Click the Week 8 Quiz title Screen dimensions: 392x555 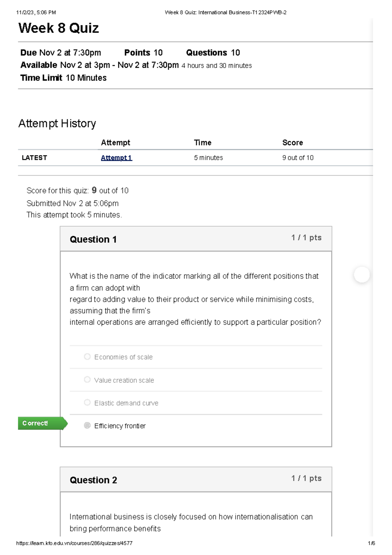click(58, 28)
